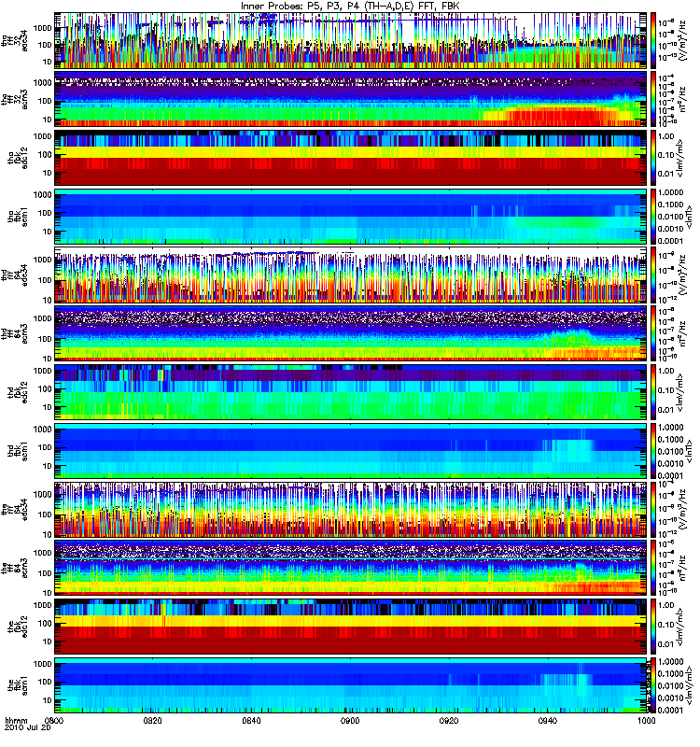
Task: Click the '<|mV/m|>' unit label of tha fbk edc12
Action: [x=680, y=158]
